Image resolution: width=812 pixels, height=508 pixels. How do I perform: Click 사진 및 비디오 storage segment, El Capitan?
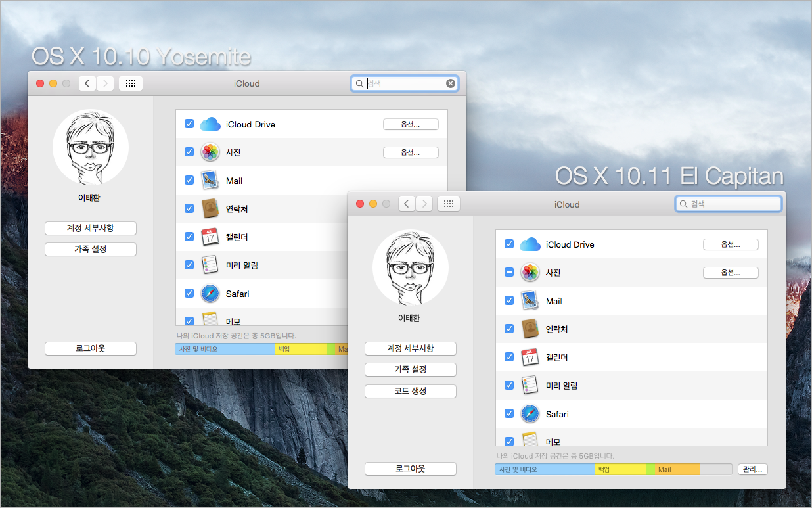click(x=545, y=469)
